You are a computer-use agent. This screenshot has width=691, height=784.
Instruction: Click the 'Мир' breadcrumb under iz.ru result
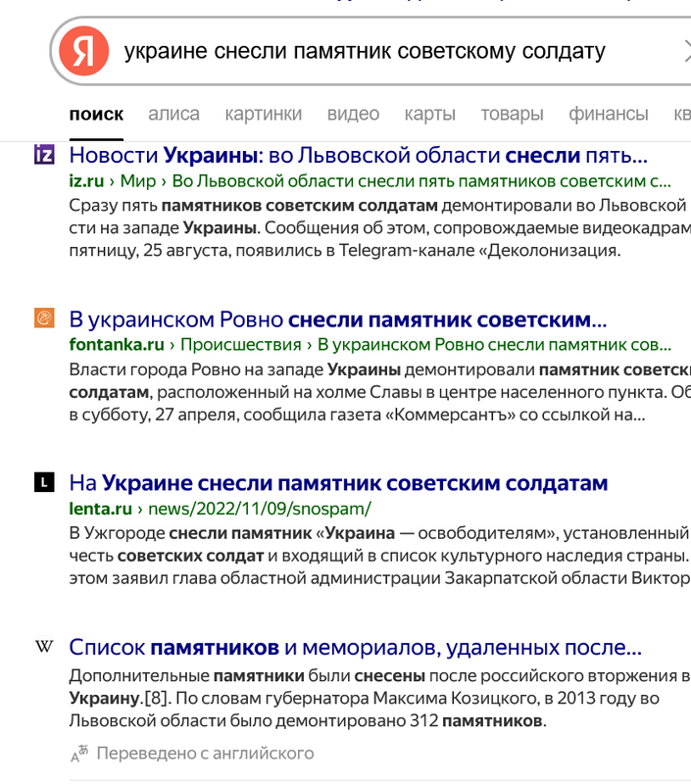138,181
